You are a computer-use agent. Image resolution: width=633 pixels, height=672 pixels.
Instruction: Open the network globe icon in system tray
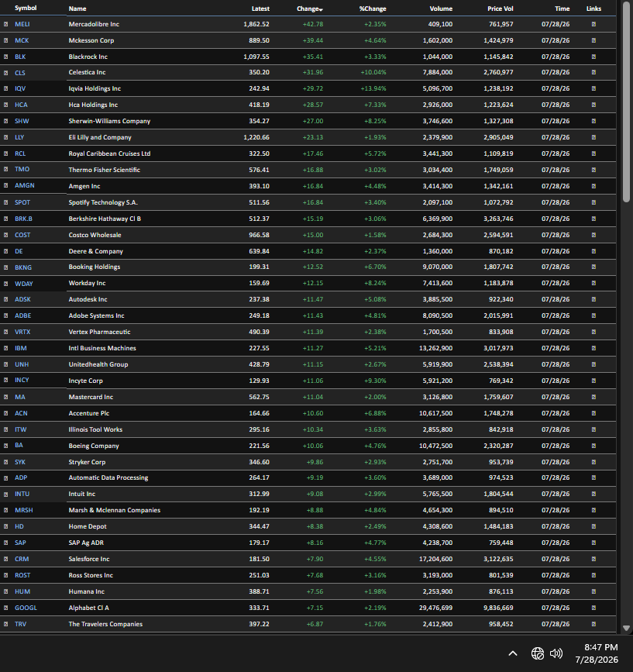click(538, 653)
